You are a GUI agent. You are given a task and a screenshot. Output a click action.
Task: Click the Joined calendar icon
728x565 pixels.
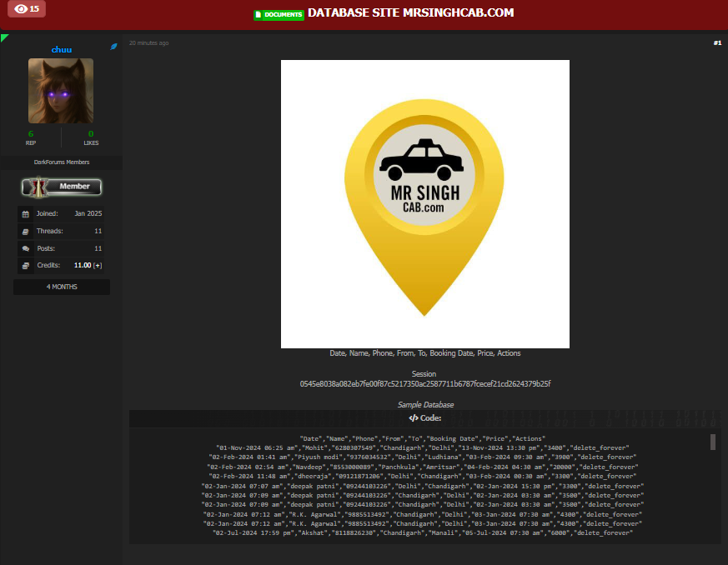pyautogui.click(x=25, y=213)
